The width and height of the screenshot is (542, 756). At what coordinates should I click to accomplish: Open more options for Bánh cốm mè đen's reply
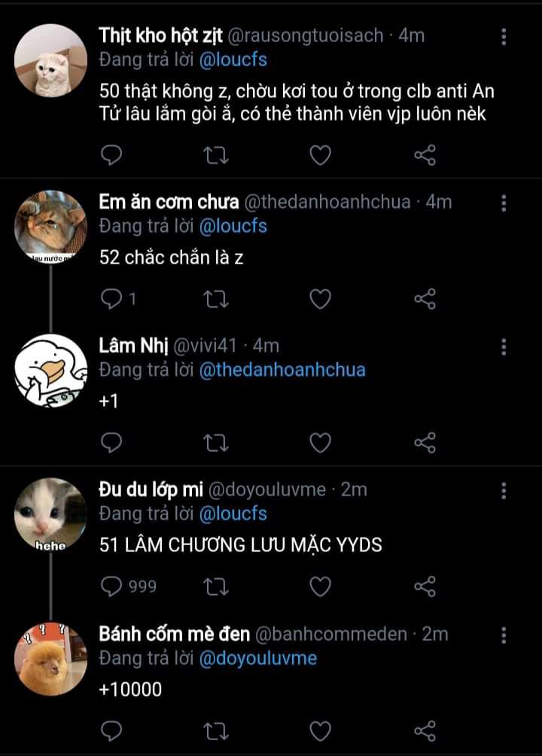pyautogui.click(x=504, y=634)
